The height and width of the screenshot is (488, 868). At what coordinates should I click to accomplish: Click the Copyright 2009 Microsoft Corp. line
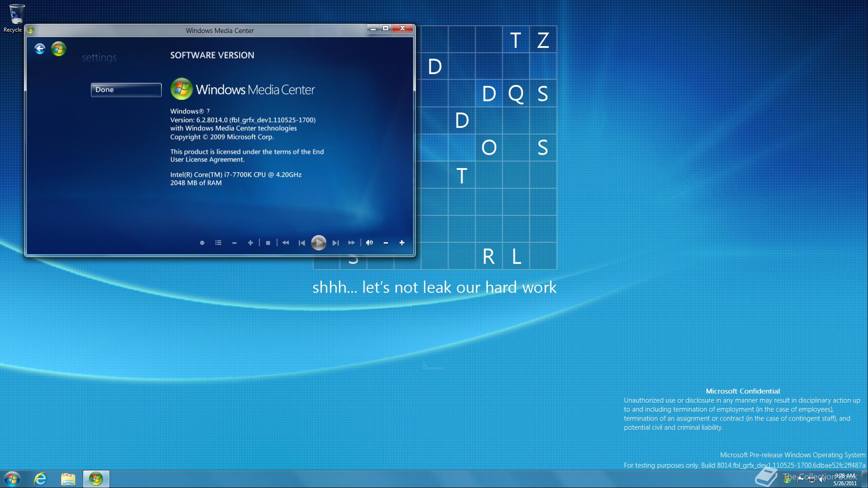pos(222,137)
